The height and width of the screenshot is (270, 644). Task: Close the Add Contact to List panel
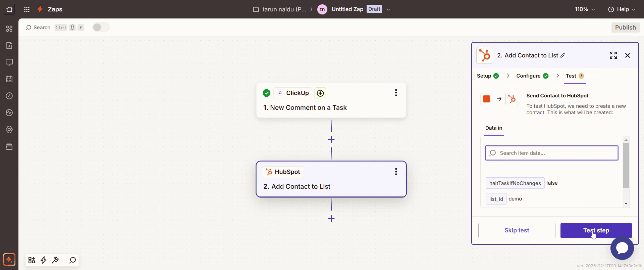(x=628, y=55)
